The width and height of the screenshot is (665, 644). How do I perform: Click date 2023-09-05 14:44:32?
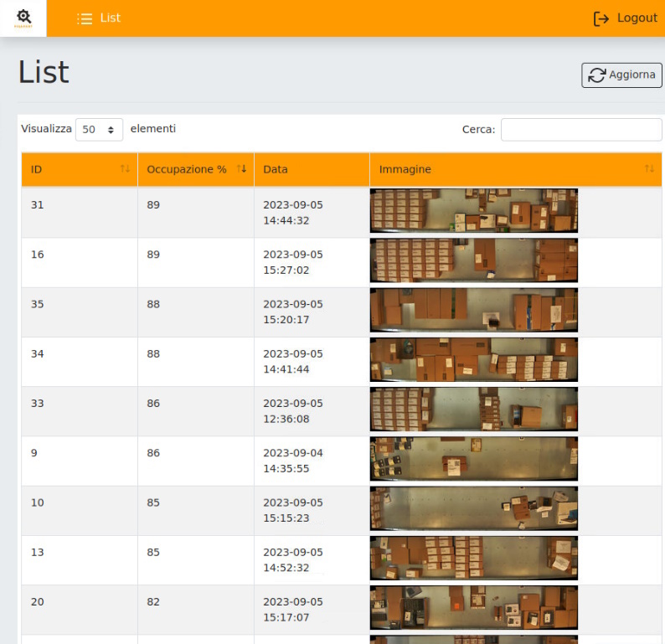click(293, 213)
